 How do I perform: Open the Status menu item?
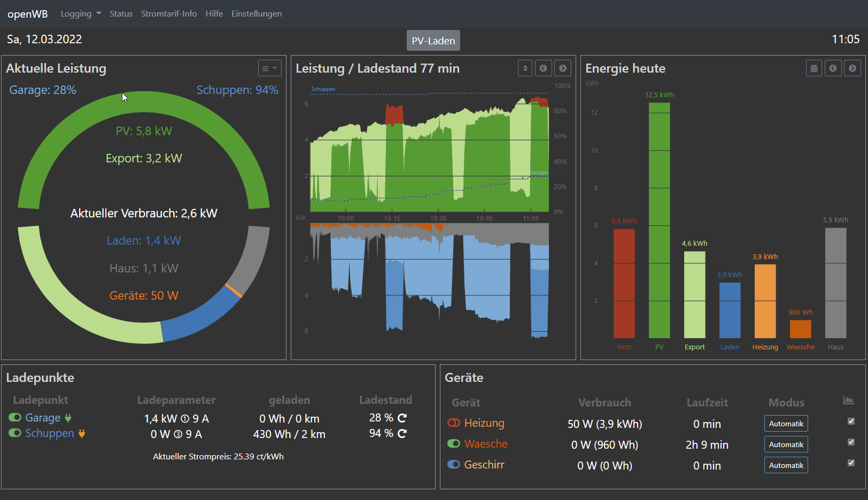coord(121,14)
